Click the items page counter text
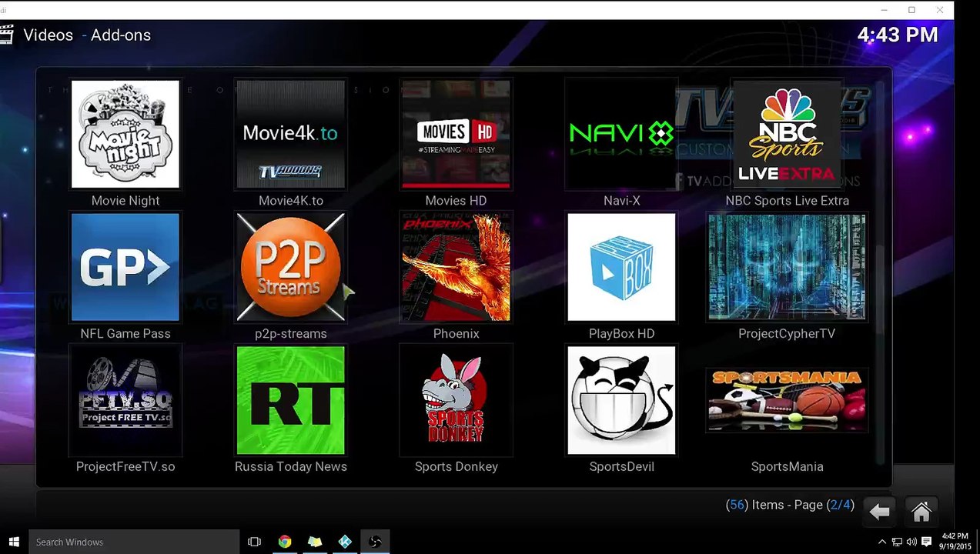Screen dimensions: 980x554 [x=790, y=505]
